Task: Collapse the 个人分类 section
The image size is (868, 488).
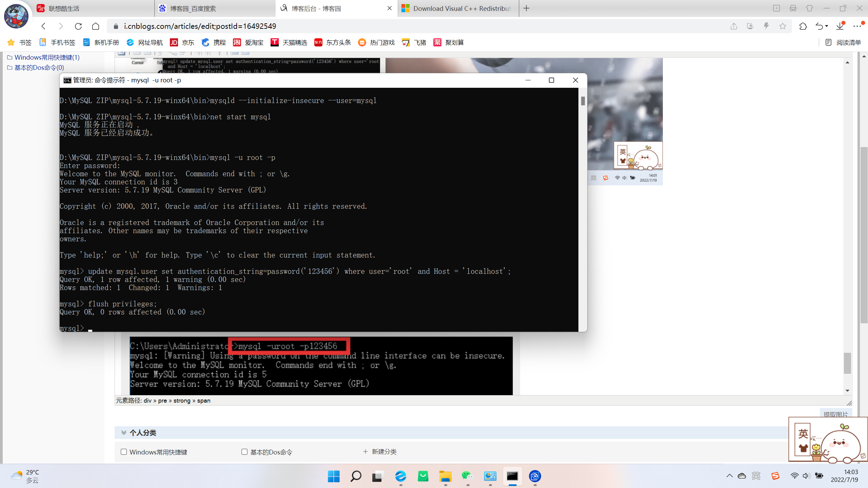Action: 124,432
